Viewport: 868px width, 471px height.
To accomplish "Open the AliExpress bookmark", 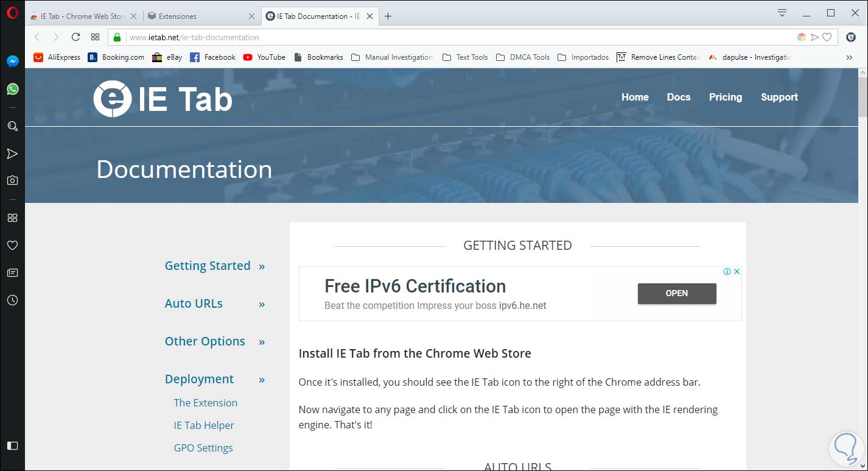I will coord(57,57).
